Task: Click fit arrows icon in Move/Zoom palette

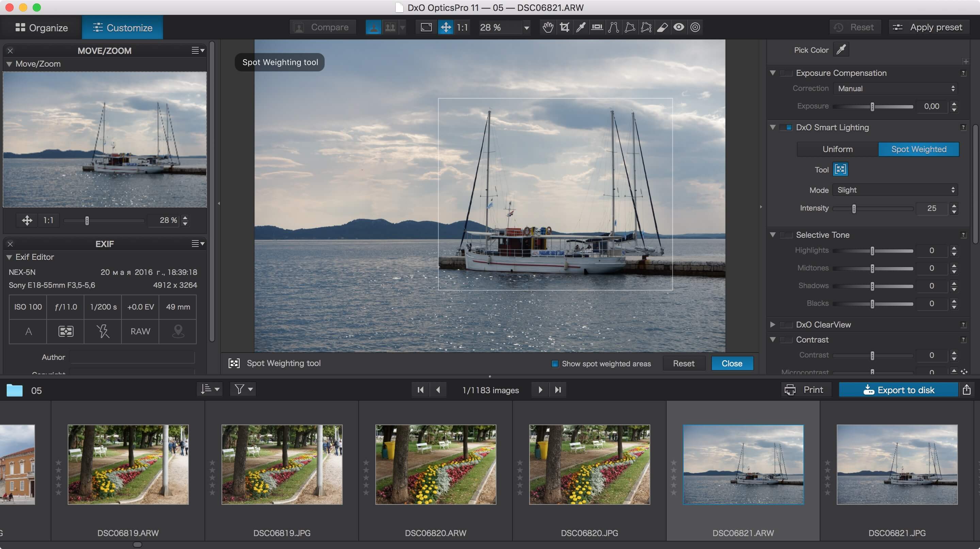Action: pyautogui.click(x=27, y=220)
